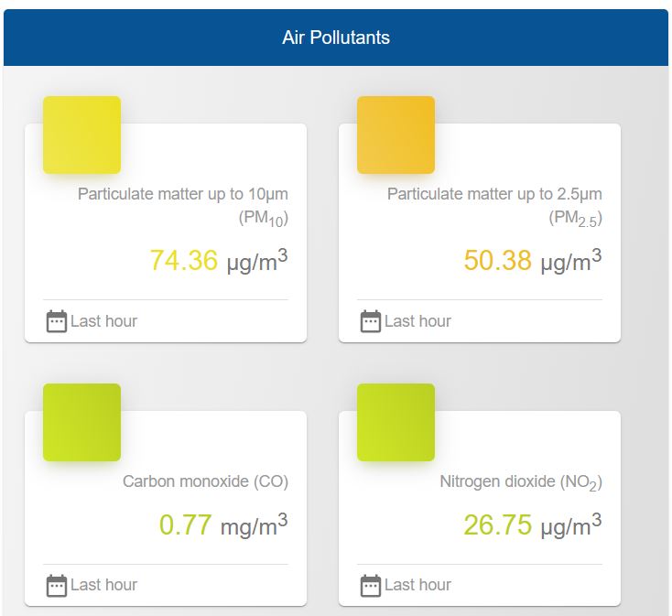Select the green Nitrogen dioxide color square
The width and height of the screenshot is (672, 616).
pyautogui.click(x=396, y=422)
